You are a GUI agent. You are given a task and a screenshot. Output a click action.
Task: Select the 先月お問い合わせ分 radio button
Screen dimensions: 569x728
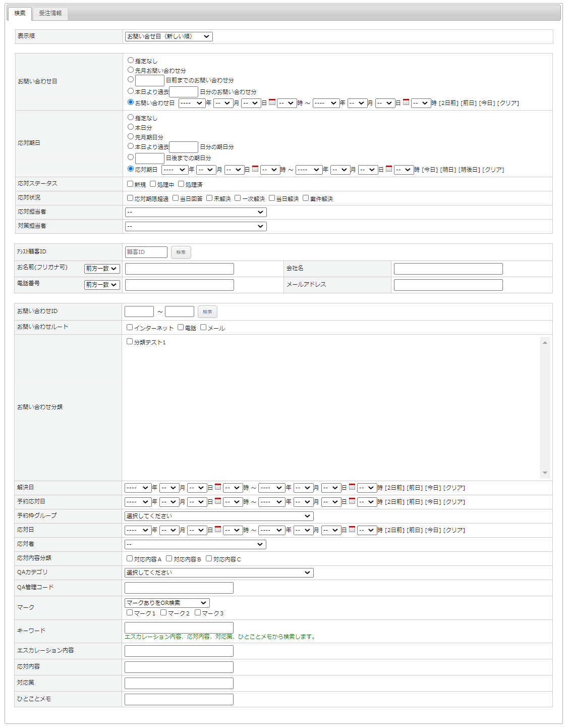click(131, 70)
